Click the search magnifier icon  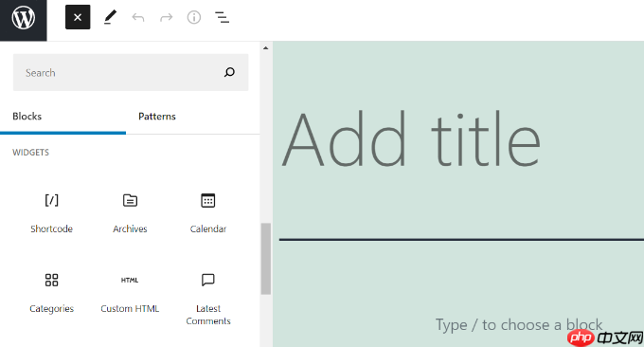pyautogui.click(x=229, y=72)
